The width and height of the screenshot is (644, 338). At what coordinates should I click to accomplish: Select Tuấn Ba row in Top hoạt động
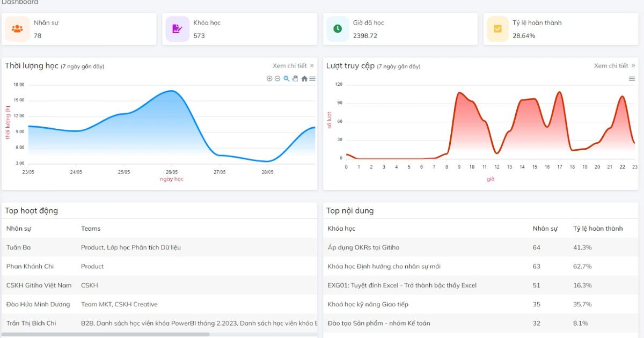(x=159, y=247)
